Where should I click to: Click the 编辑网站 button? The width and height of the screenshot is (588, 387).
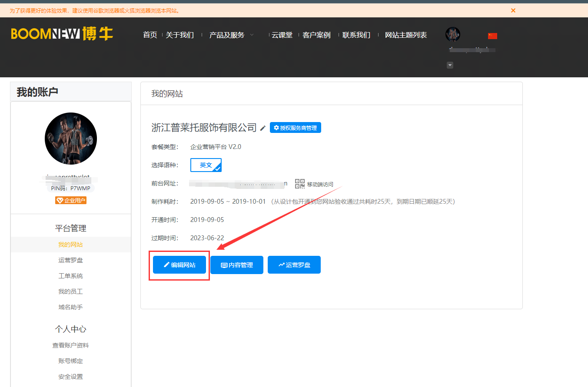tap(179, 265)
